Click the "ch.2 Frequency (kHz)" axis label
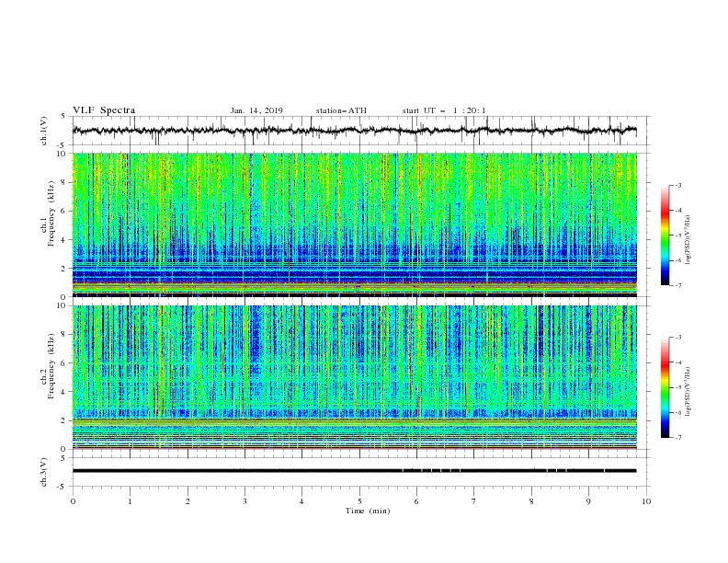The image size is (728, 563). pyautogui.click(x=48, y=365)
